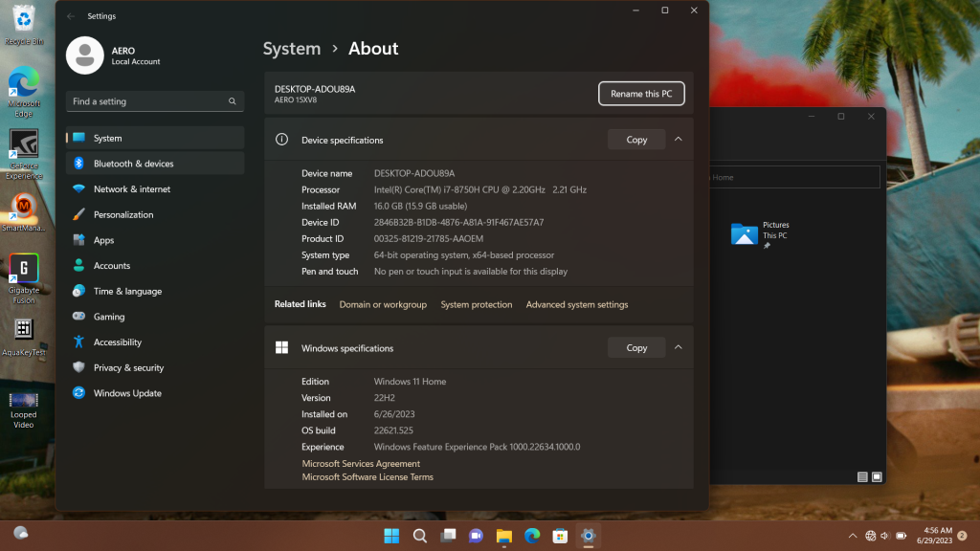Open the SmartManager desktop shortcut
This screenshot has width=980, height=551.
tap(24, 212)
